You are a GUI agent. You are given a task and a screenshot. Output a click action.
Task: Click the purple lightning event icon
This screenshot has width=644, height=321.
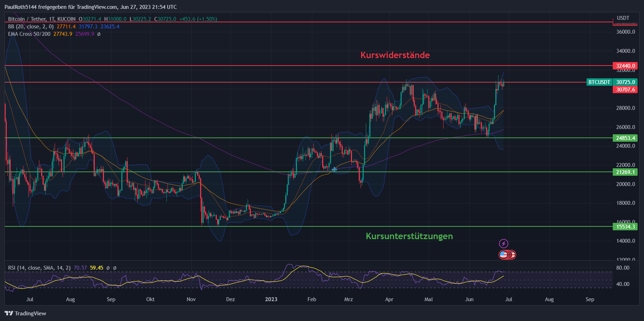point(503,243)
